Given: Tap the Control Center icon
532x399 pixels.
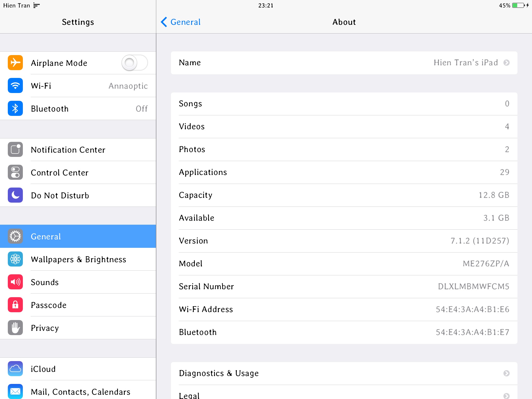Looking at the screenshot, I should (x=15, y=172).
